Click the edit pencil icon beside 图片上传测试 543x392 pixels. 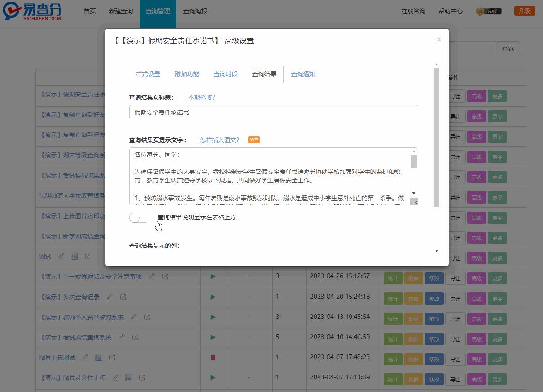point(86,357)
